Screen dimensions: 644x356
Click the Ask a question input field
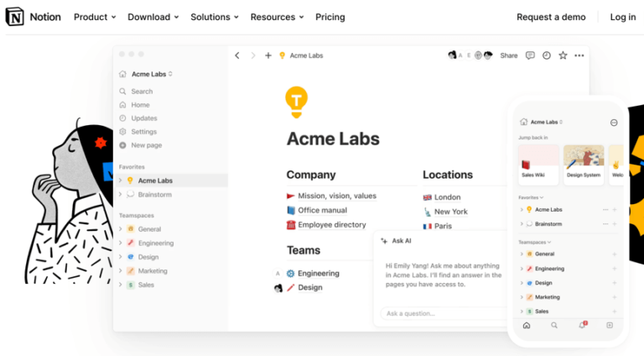pyautogui.click(x=436, y=313)
